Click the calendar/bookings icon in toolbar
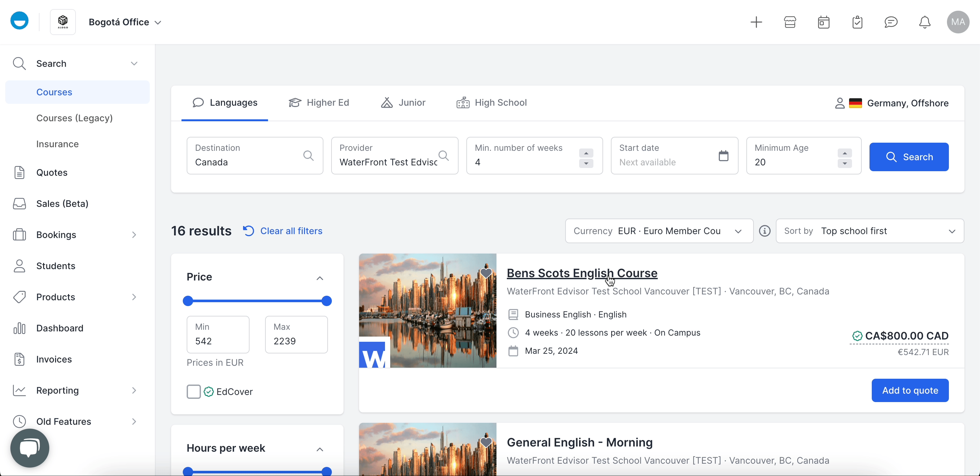This screenshot has height=476, width=980. [823, 22]
